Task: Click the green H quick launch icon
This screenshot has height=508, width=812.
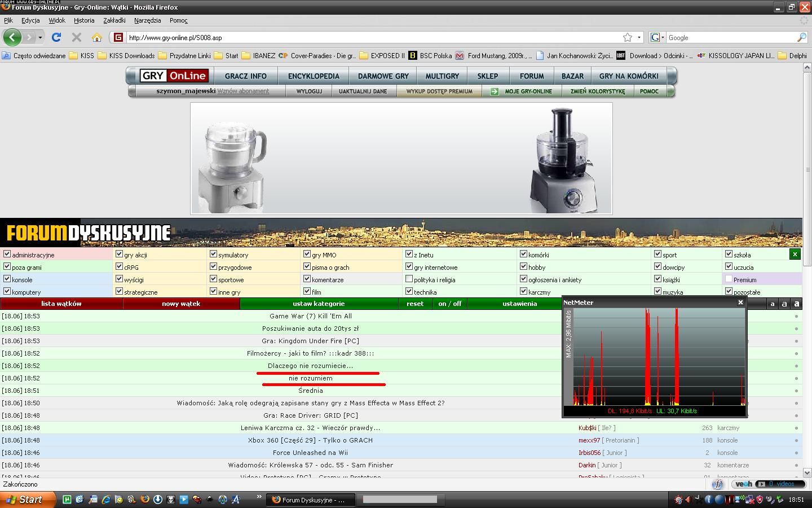Action: 67,500
